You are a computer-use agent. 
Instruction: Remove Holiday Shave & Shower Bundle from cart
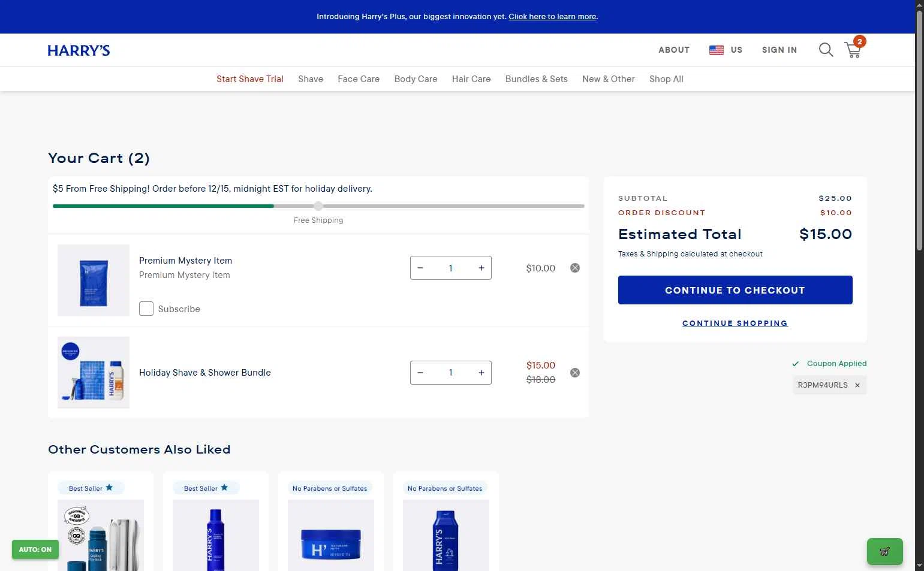(575, 373)
